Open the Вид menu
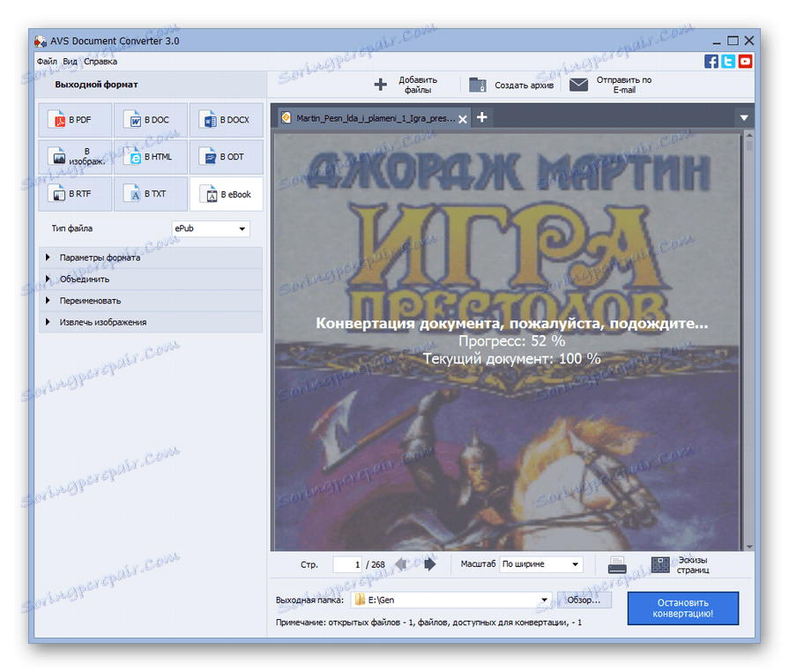The image size is (789, 672). pos(70,62)
